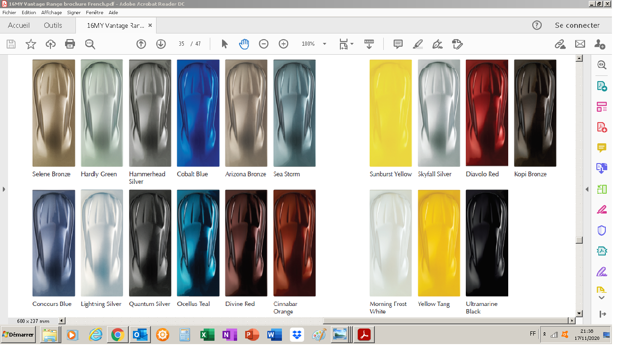The image size is (644, 362).
Task: Open the Create PDF tool in right pane
Action: coord(602,127)
